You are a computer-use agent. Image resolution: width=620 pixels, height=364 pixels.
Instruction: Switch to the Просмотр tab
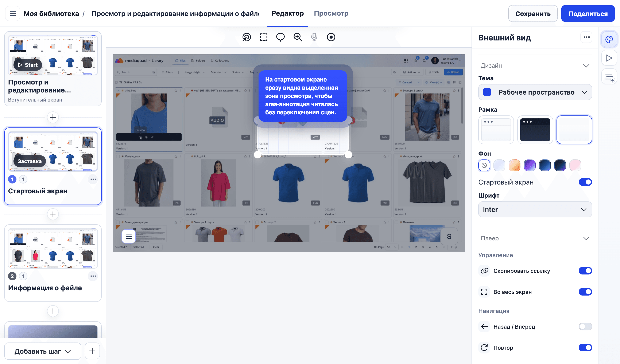click(x=331, y=13)
